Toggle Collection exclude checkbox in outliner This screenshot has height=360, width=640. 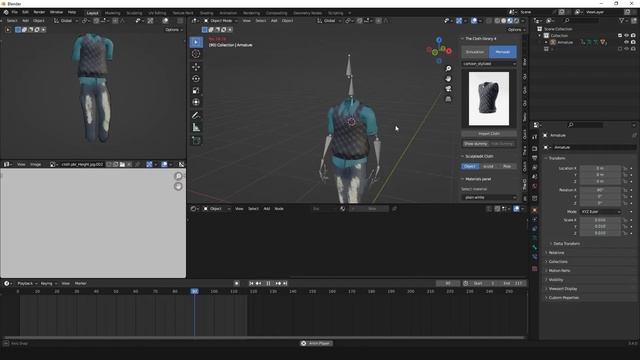pos(620,36)
